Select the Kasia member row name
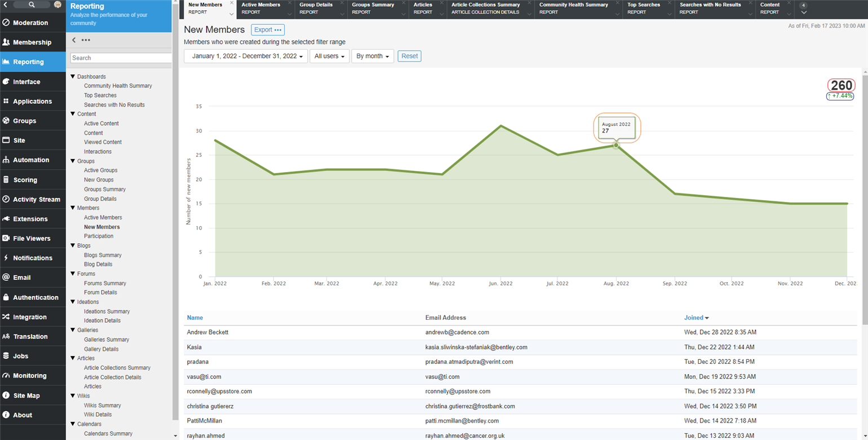This screenshot has height=440, width=868. click(194, 347)
